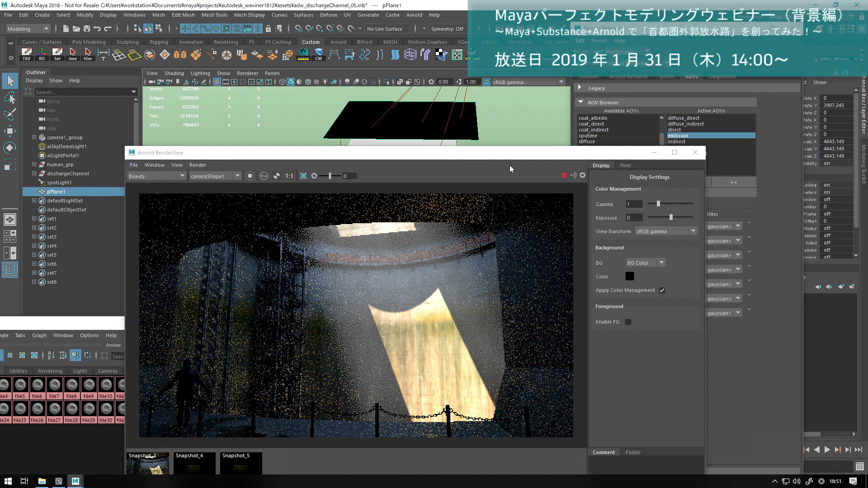Click the Set shelf icon
868x488 pixels.
(x=57, y=54)
